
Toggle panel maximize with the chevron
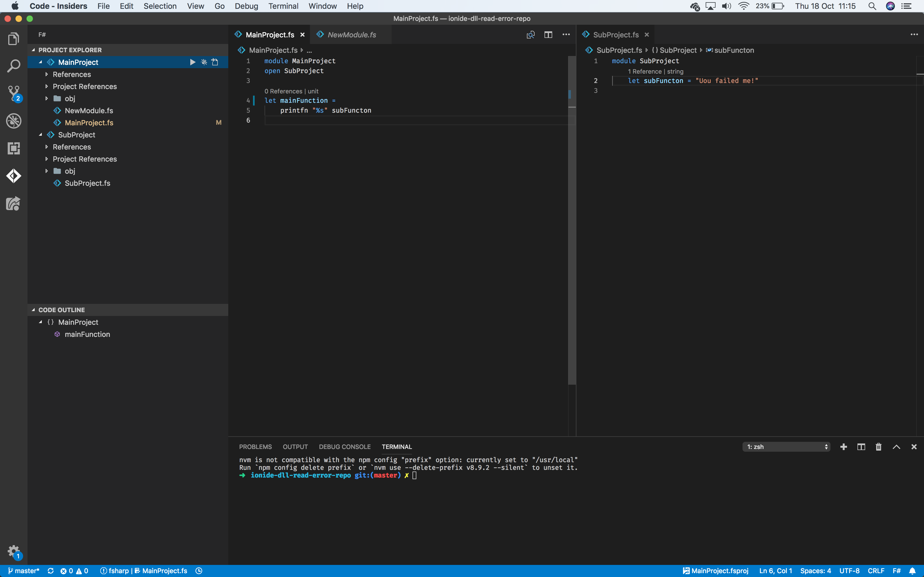point(897,446)
